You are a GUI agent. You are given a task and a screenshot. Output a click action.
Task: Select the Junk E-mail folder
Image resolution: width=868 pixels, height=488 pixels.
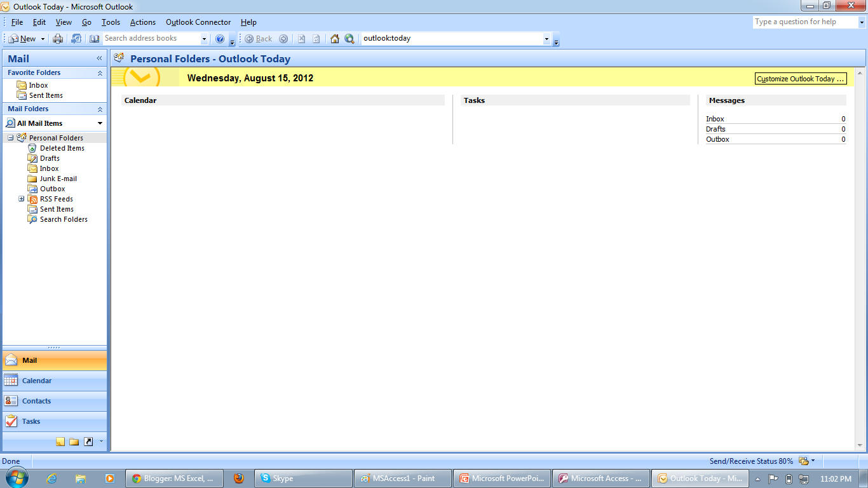pos(58,179)
